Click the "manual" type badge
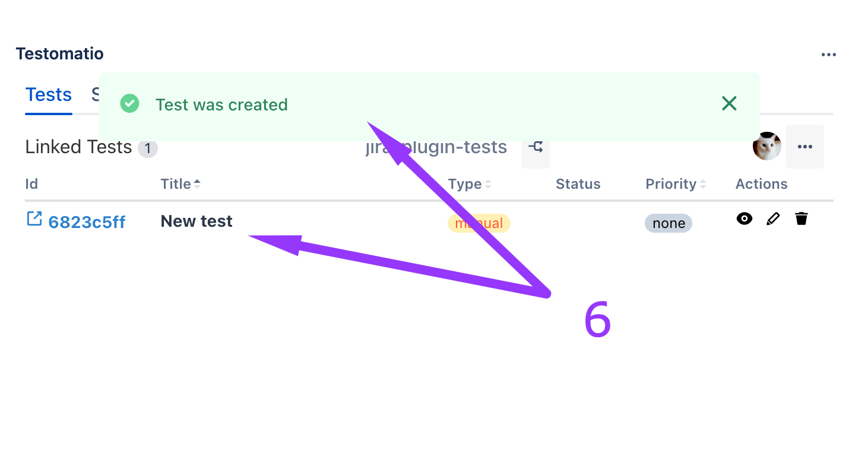Image resolution: width=868 pixels, height=450 pixels. [x=479, y=223]
